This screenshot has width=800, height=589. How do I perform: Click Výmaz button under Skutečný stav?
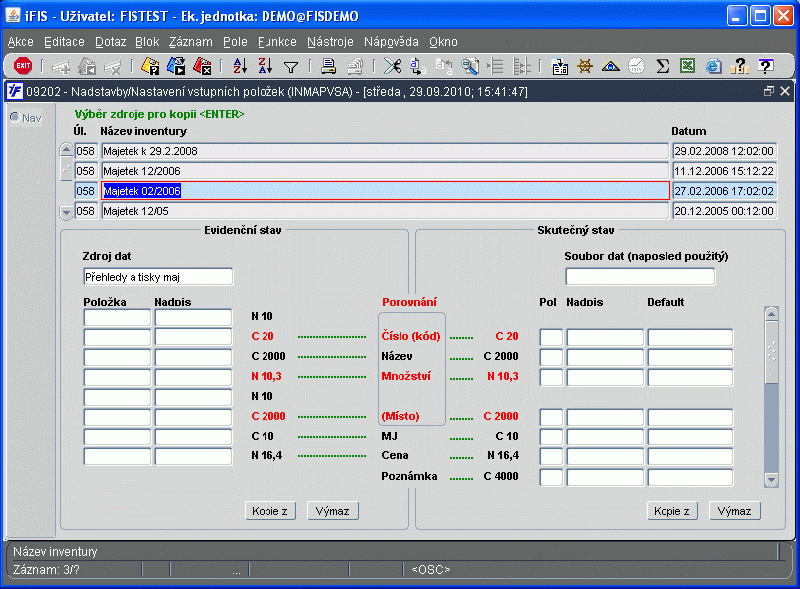point(735,511)
